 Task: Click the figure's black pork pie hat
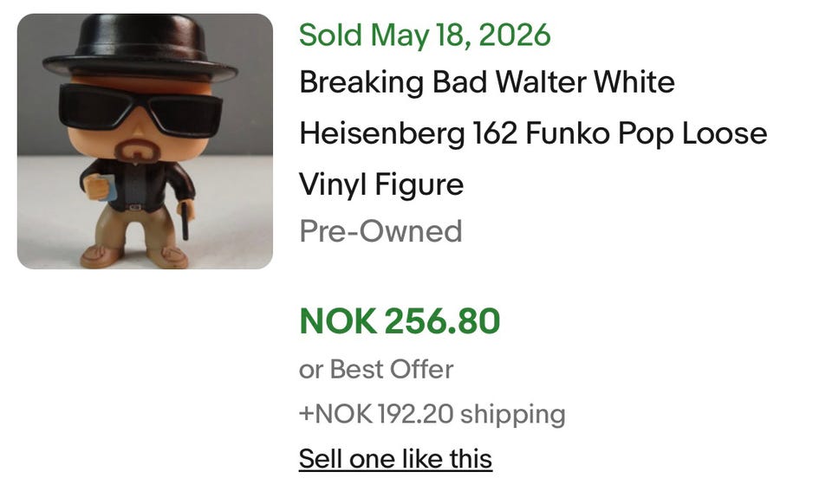pyautogui.click(x=140, y=48)
